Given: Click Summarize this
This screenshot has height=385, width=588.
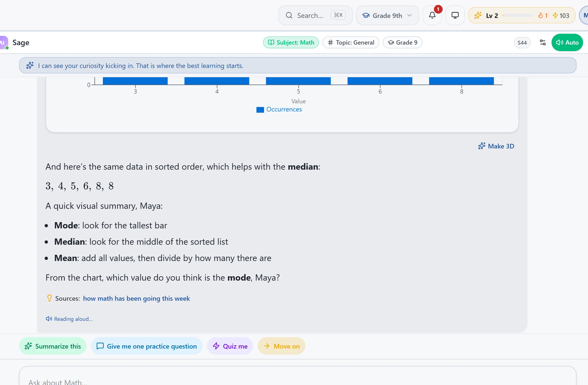Looking at the screenshot, I should point(53,346).
